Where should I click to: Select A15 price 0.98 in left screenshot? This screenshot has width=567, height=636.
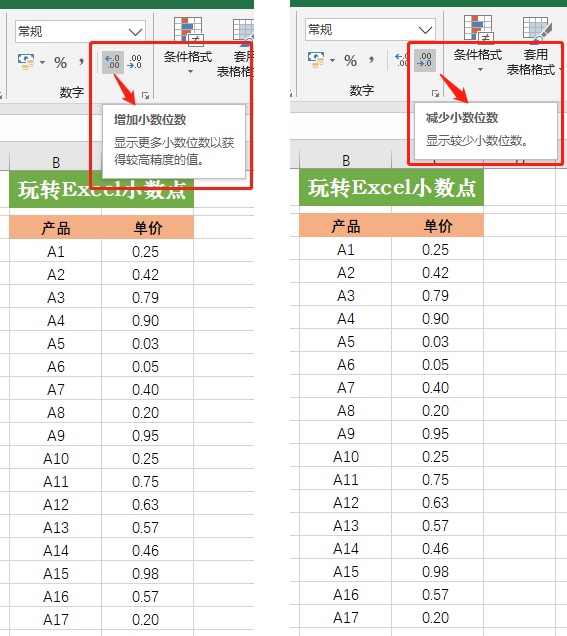click(x=146, y=574)
